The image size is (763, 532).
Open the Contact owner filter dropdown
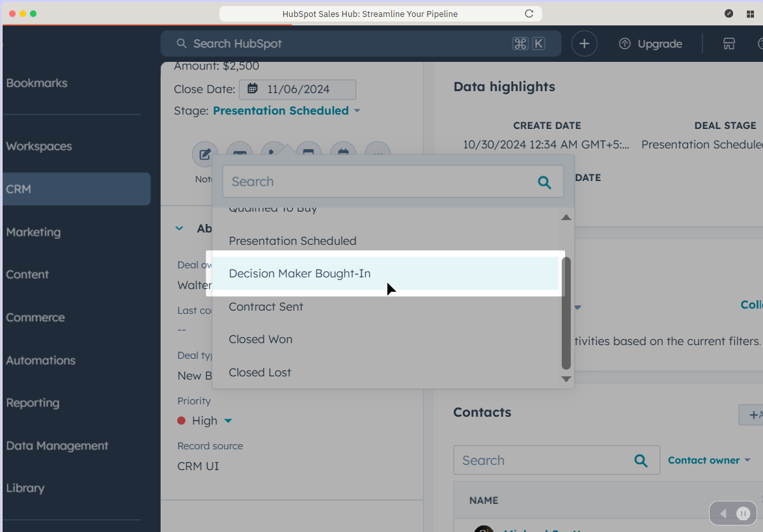click(x=709, y=460)
